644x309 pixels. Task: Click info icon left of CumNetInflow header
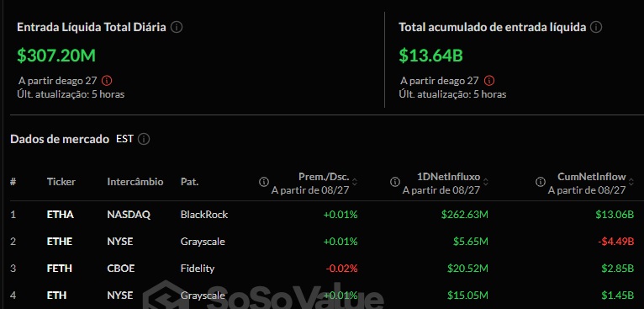pos(541,182)
